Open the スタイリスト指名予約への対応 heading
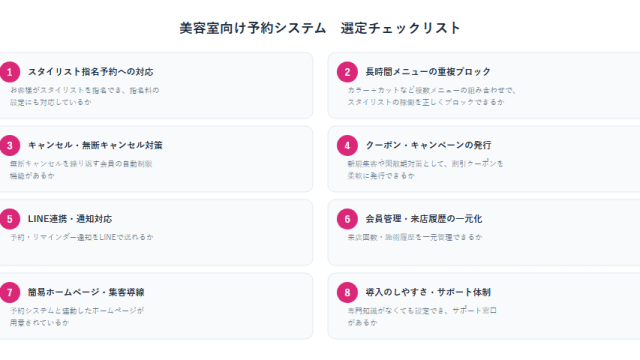Screen dimensions: 640x360 coord(91,72)
